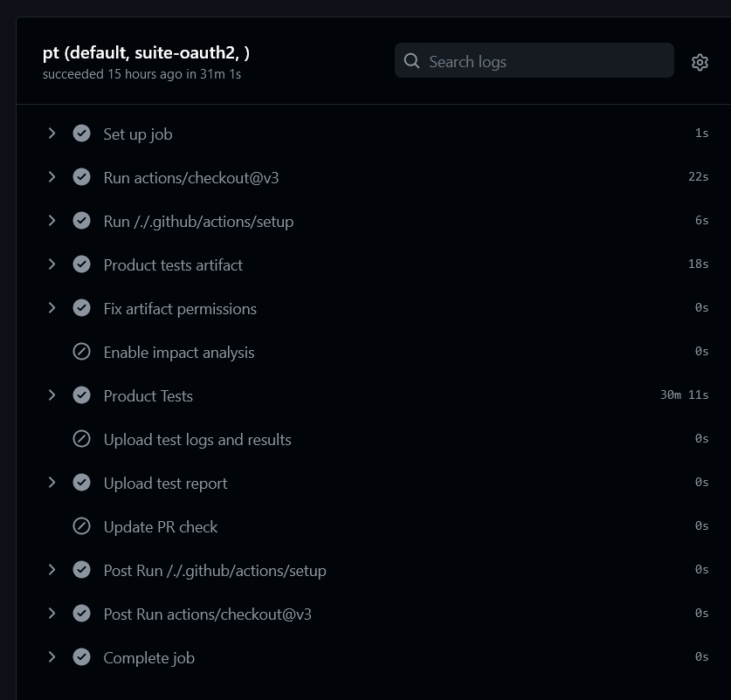Expand the Upload test report step
This screenshot has height=700, width=731.
[x=52, y=483]
